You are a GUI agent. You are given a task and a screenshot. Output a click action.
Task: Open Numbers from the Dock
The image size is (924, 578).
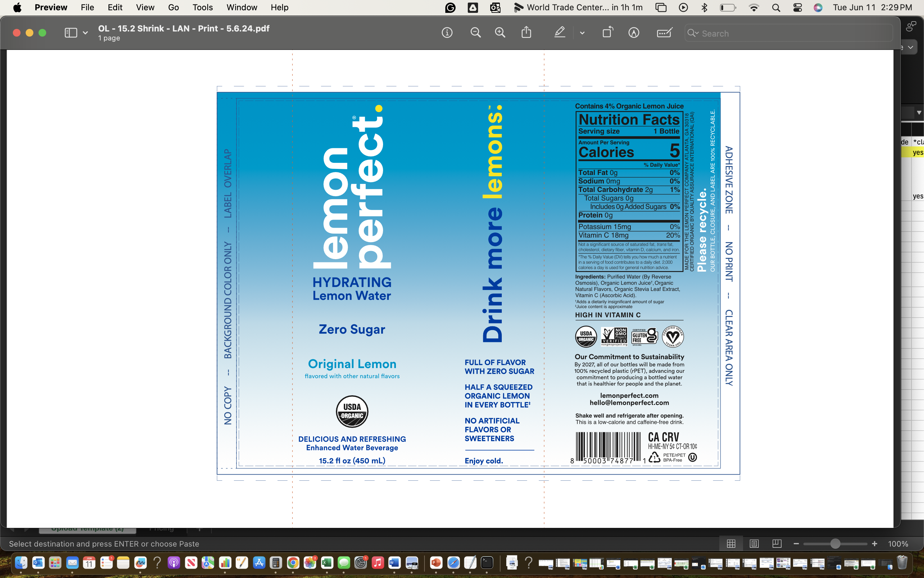coord(225,563)
